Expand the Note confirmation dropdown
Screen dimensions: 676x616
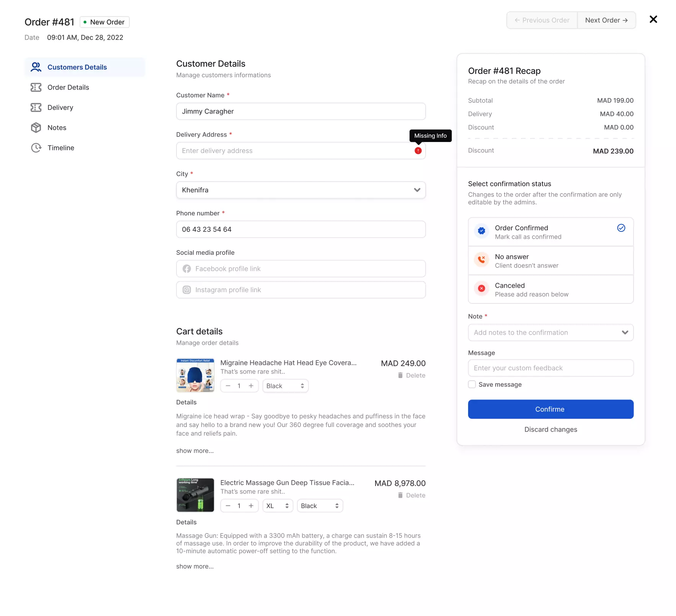550,332
